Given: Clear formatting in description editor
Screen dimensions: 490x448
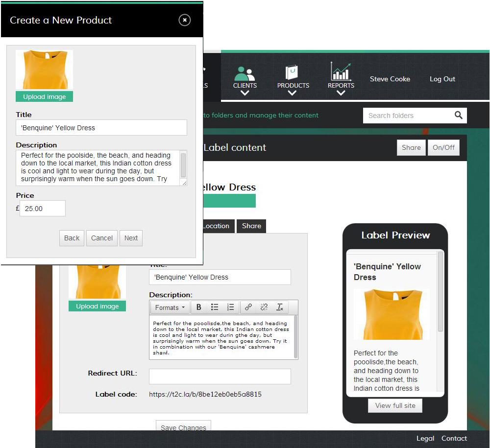Looking at the screenshot, I should [x=280, y=307].
